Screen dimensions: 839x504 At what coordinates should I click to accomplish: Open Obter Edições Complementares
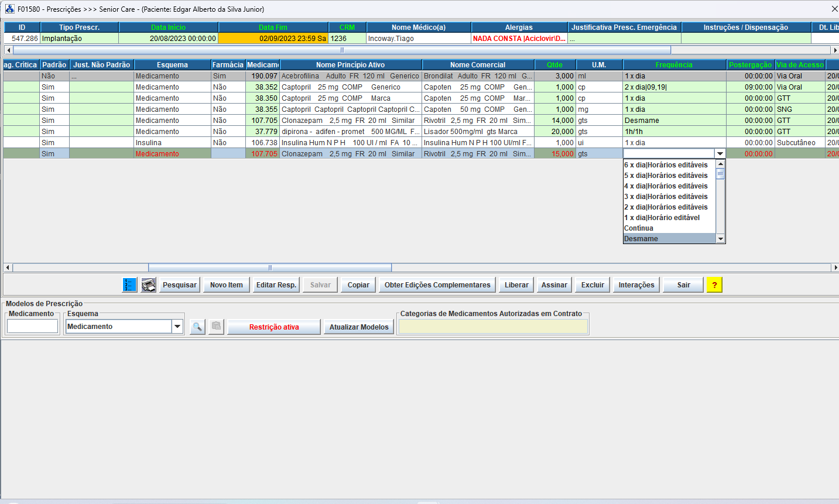pos(437,285)
